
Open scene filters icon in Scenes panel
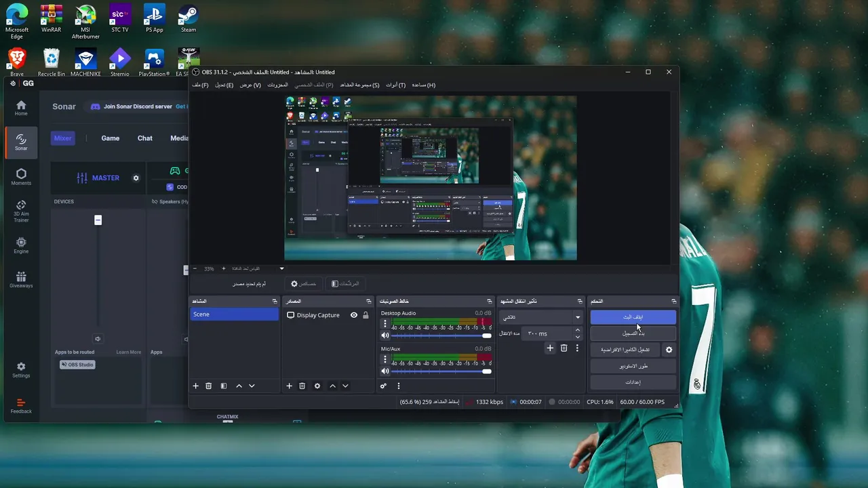point(224,386)
